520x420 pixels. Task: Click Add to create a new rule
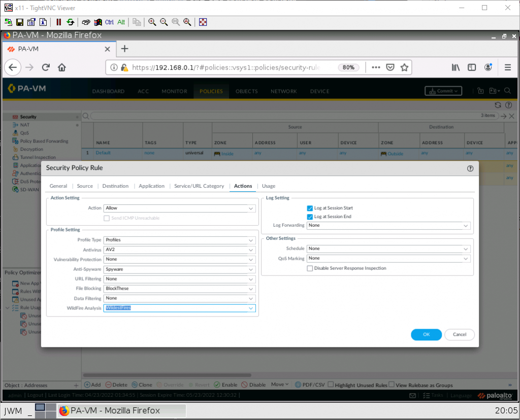coord(93,384)
